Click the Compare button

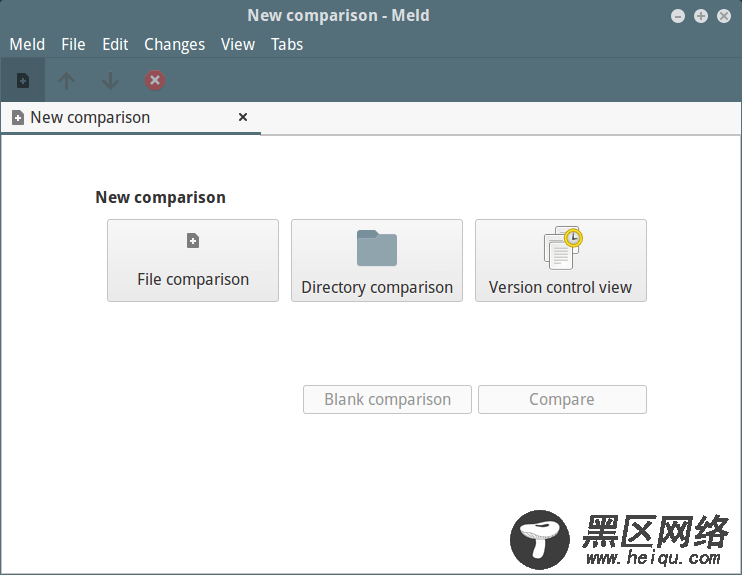[562, 399]
